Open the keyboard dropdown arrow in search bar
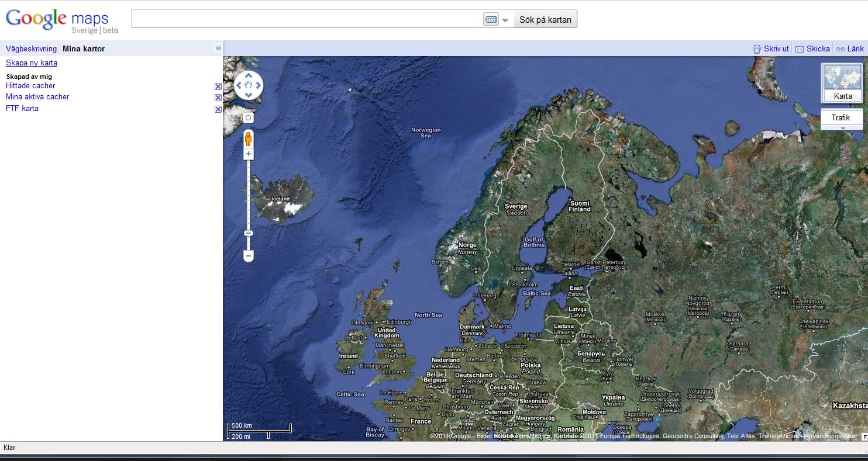The image size is (868, 461). (x=505, y=20)
